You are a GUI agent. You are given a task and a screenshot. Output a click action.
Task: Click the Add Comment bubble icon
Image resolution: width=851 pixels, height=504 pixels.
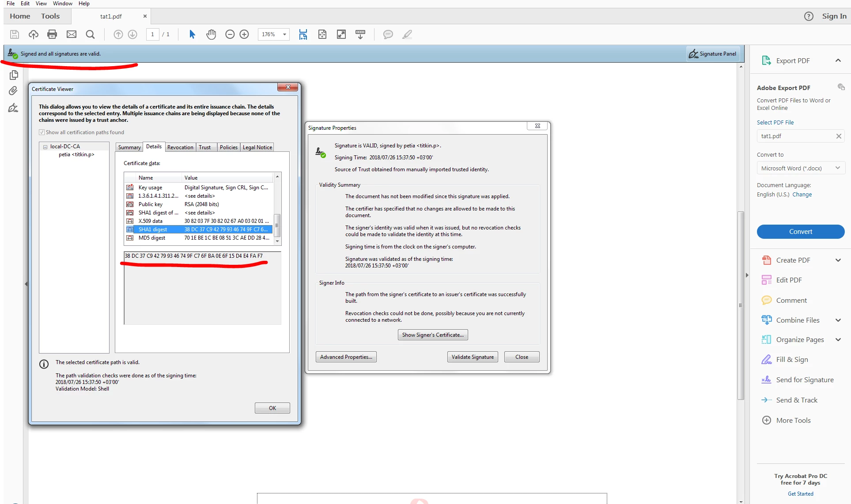[x=388, y=34]
